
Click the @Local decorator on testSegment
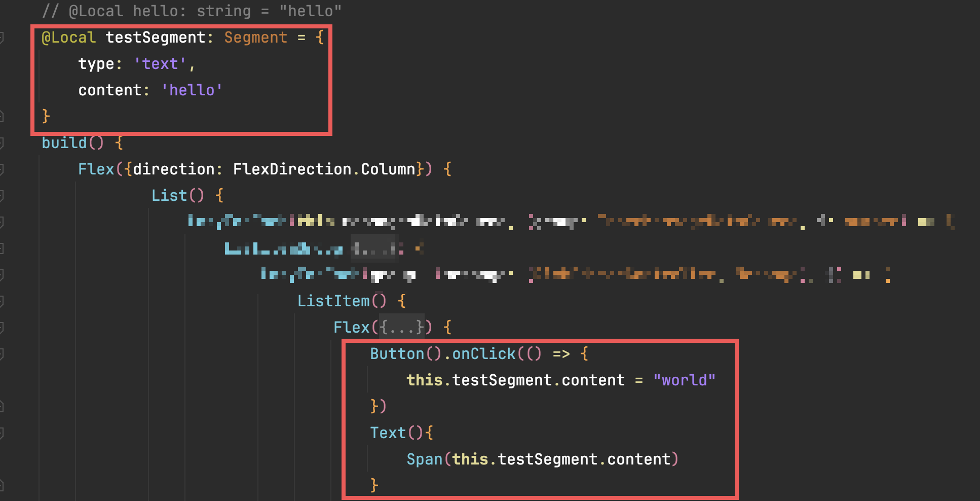pos(68,38)
